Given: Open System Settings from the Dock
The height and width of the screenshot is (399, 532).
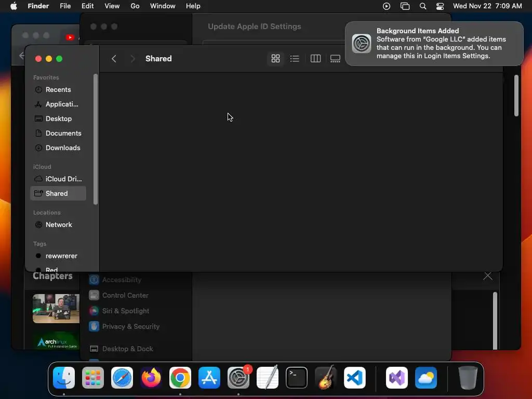Looking at the screenshot, I should [238, 378].
